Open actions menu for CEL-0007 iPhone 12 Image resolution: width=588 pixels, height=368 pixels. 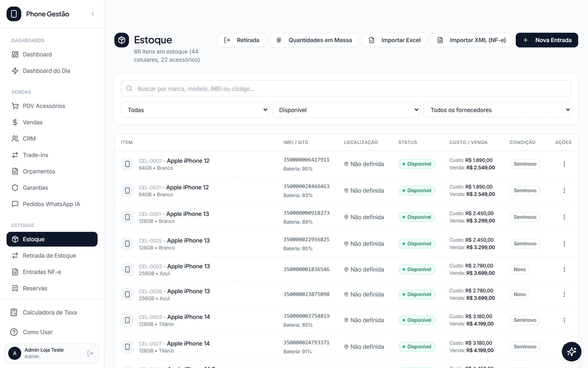[x=564, y=164]
